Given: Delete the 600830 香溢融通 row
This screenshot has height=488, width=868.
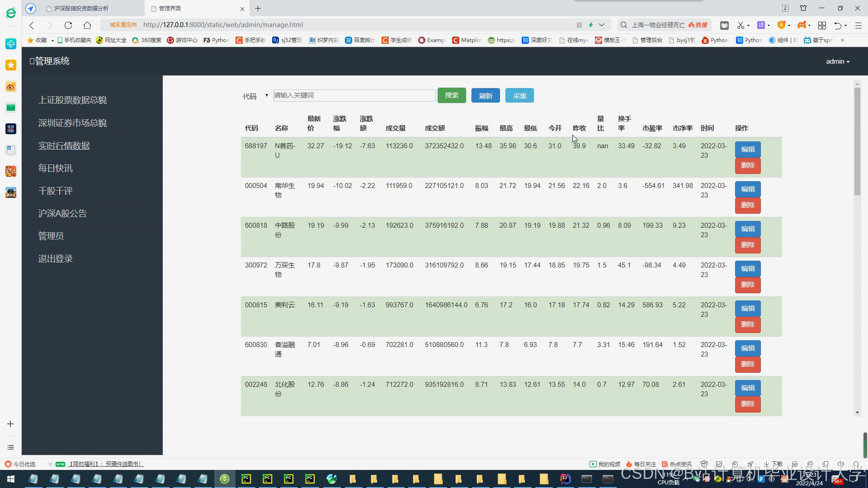Looking at the screenshot, I should (x=748, y=364).
